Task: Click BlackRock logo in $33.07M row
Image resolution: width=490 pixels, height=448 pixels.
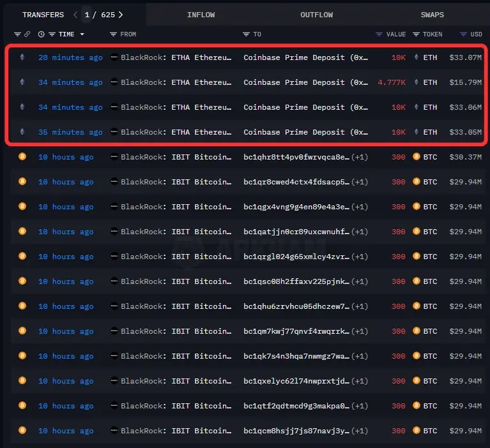Action: coord(114,57)
